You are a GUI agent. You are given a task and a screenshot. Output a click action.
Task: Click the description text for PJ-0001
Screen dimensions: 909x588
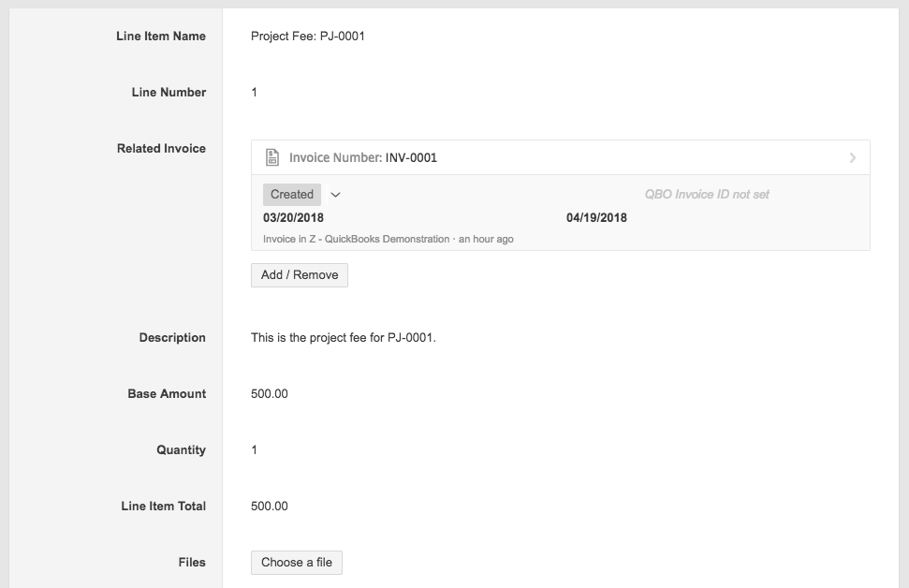click(344, 337)
